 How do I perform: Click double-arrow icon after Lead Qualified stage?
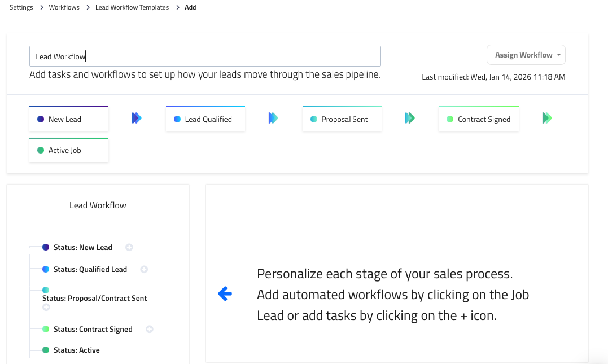pos(273,118)
